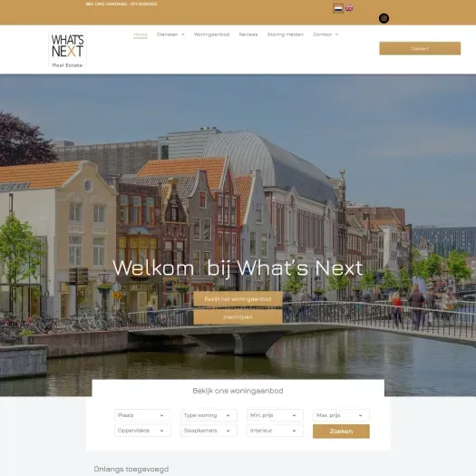Viewport: 476px width, 476px height.
Task: Open the Home menu item
Action: click(x=141, y=34)
